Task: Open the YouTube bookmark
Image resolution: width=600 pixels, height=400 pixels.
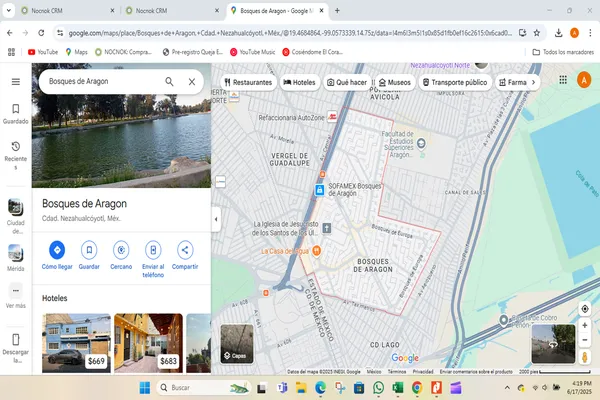Action: (43, 52)
